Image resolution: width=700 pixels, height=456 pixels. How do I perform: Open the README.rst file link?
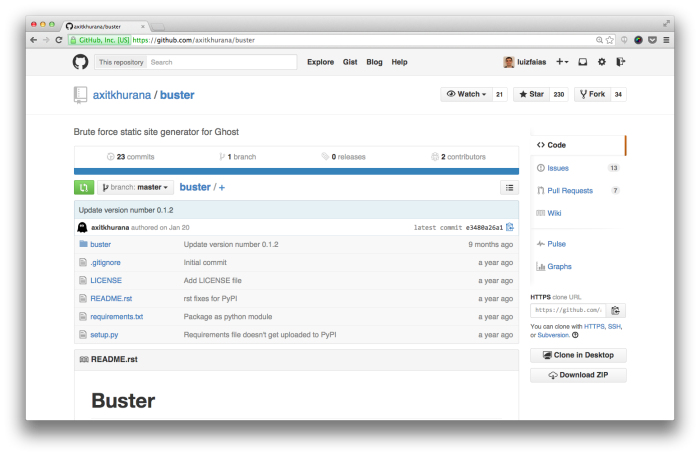[x=111, y=298]
